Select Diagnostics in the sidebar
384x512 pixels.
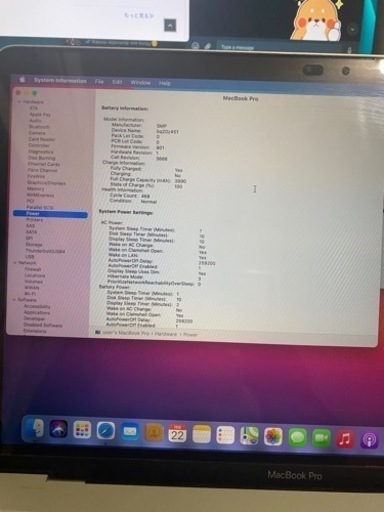coord(40,152)
